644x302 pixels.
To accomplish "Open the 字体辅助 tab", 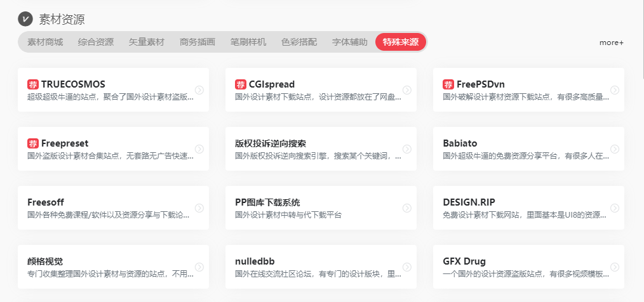I will (350, 42).
